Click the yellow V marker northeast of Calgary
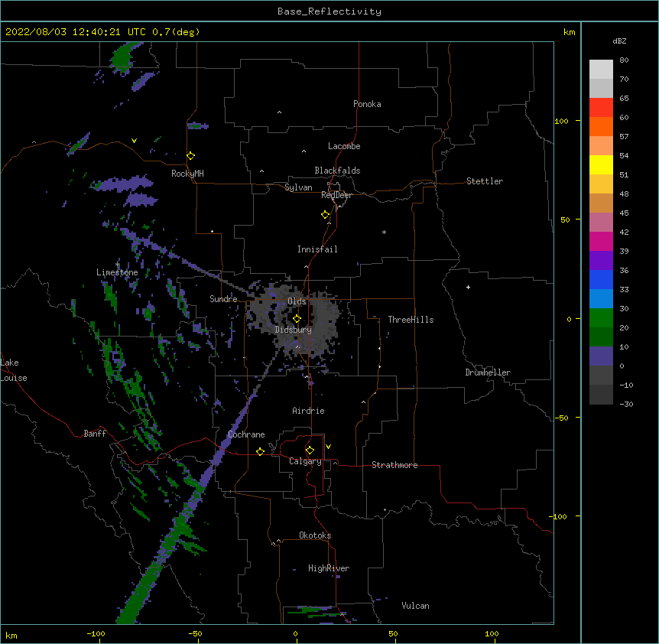The width and height of the screenshot is (659, 644). [328, 447]
